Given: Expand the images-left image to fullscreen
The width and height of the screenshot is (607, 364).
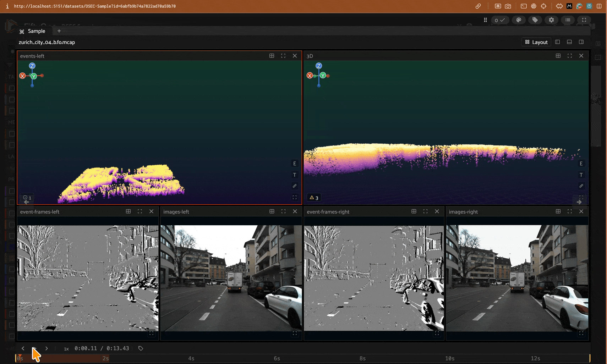Looking at the screenshot, I should pos(295,333).
